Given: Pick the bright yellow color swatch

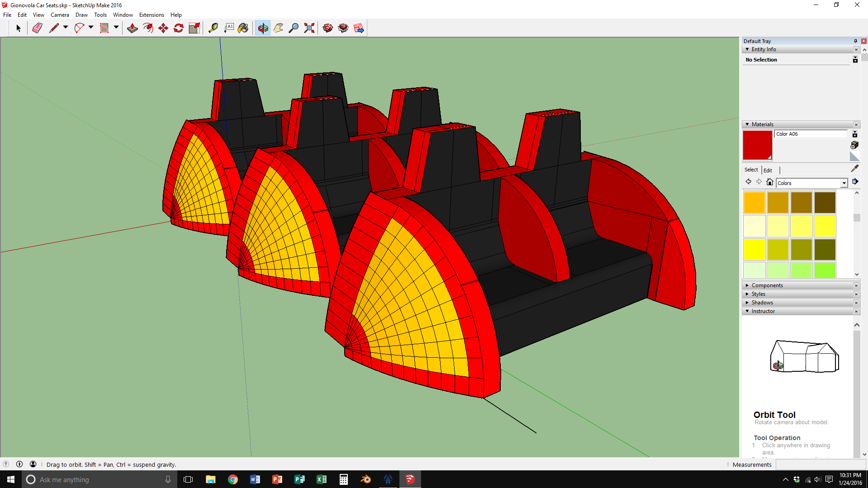Looking at the screenshot, I should [x=754, y=250].
